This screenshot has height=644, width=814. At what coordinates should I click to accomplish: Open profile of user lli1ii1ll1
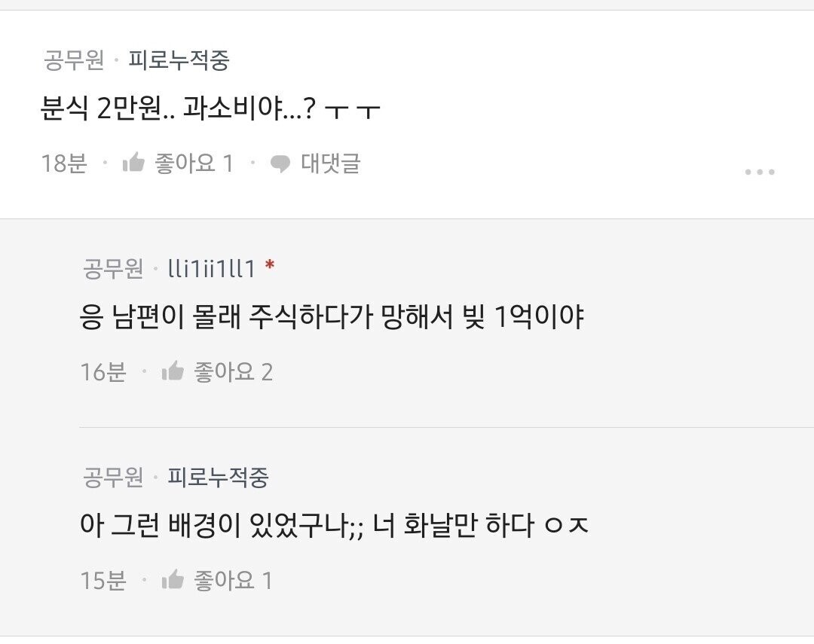[212, 269]
